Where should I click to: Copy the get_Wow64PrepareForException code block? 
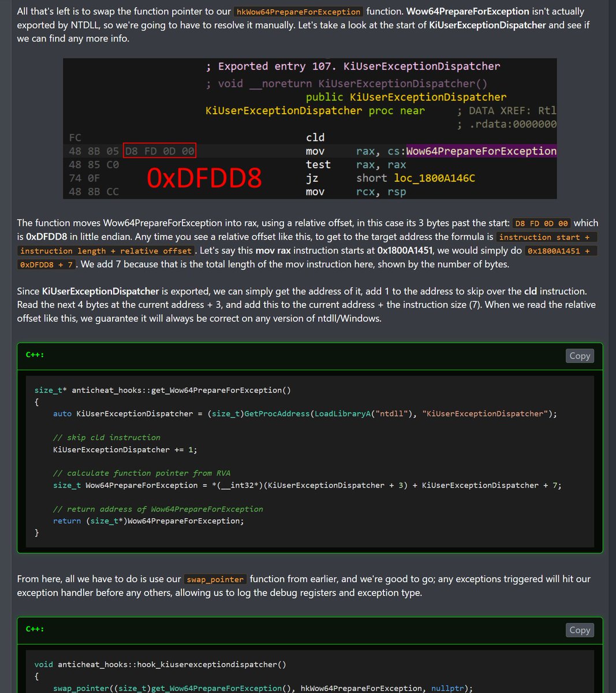pos(580,356)
